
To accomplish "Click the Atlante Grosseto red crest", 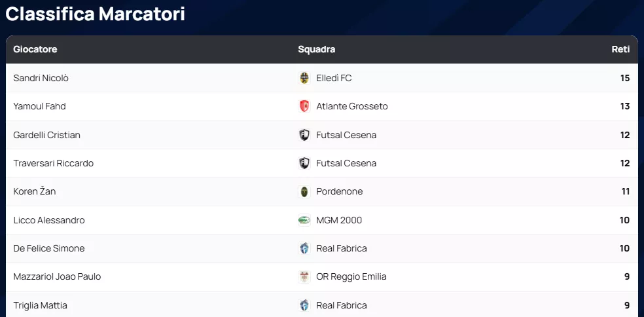I will point(304,106).
